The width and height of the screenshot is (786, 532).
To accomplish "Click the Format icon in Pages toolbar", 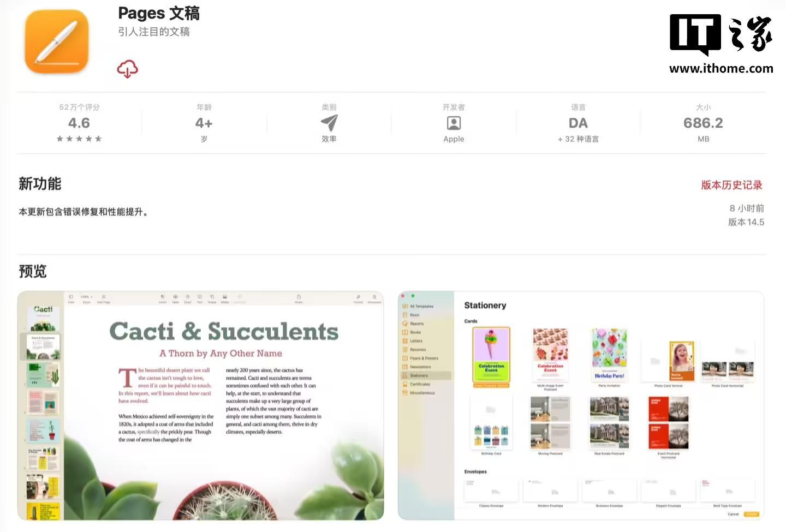I will coord(358,298).
